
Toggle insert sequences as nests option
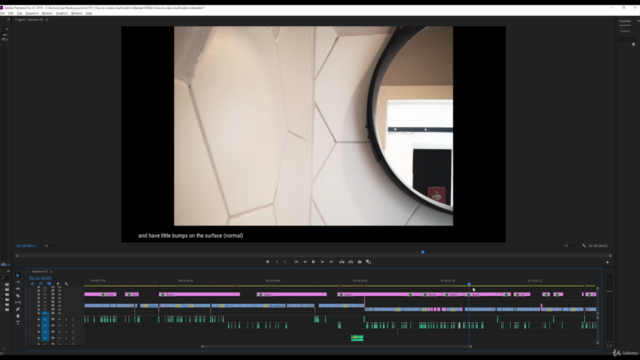click(32, 284)
